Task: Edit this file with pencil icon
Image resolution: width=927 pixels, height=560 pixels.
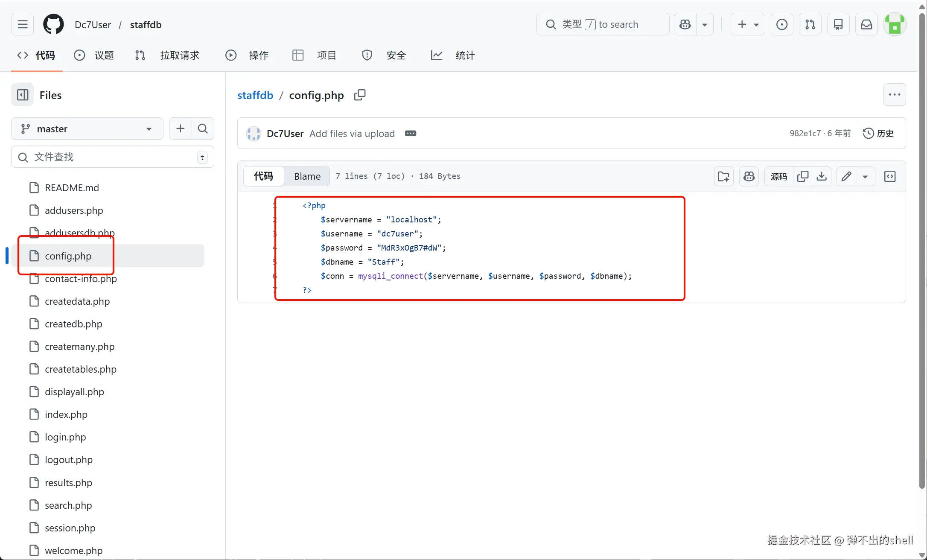Action: coord(846,176)
